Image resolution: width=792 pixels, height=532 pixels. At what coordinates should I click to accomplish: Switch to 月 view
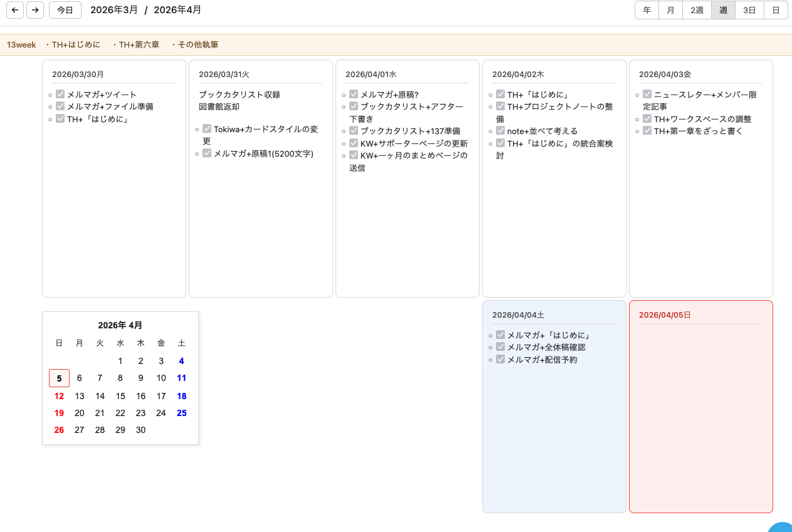click(x=670, y=10)
